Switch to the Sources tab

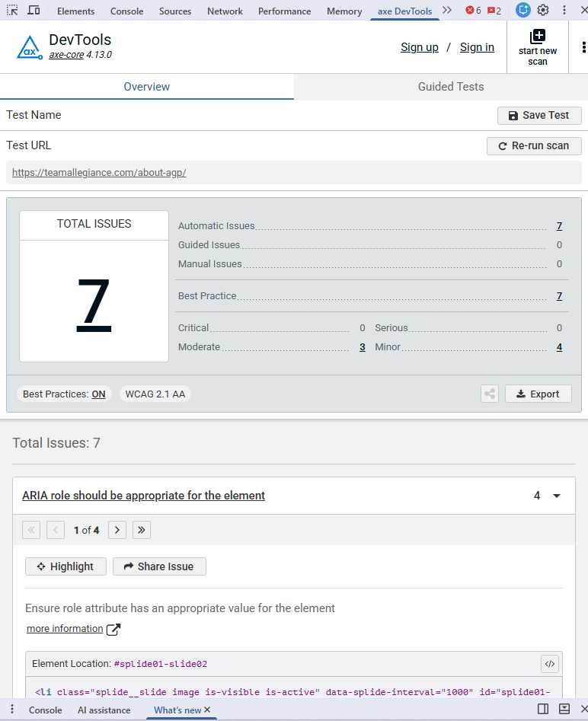[x=175, y=11]
